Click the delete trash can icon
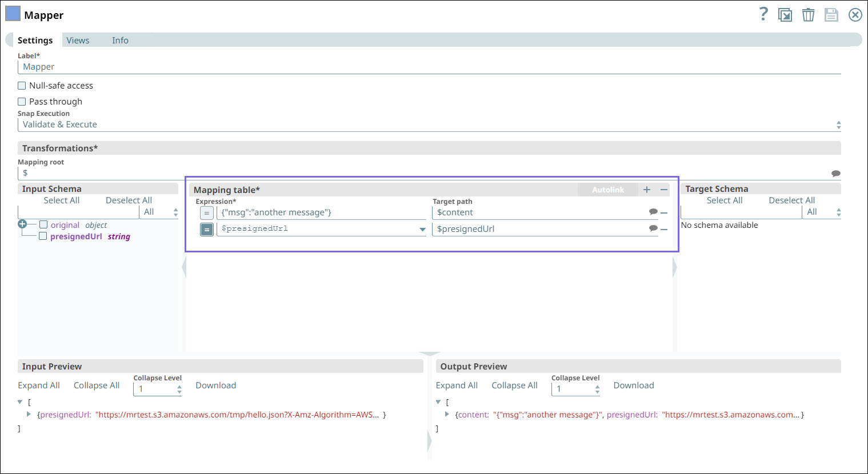 coord(808,15)
